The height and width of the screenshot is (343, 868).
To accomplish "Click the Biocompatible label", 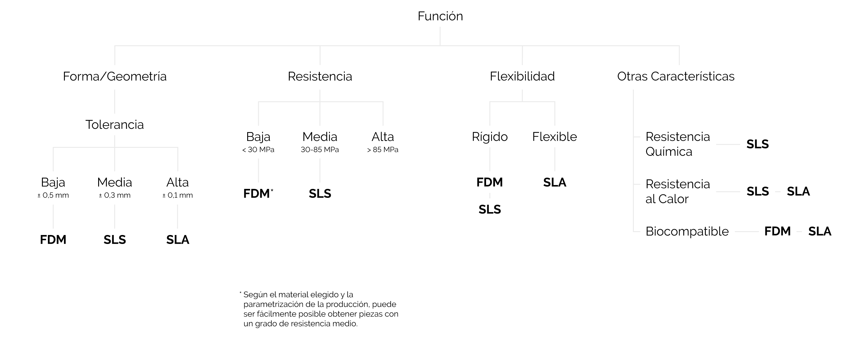I will [x=687, y=231].
